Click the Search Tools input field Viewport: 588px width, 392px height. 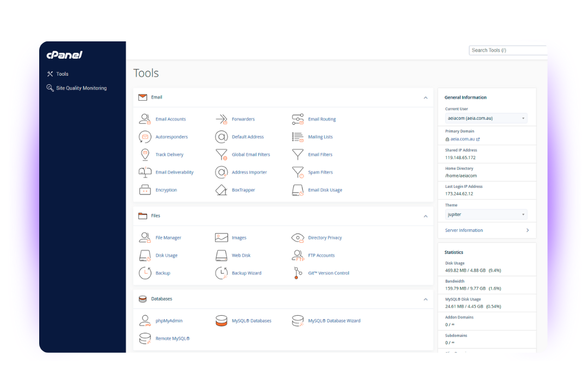coord(507,50)
